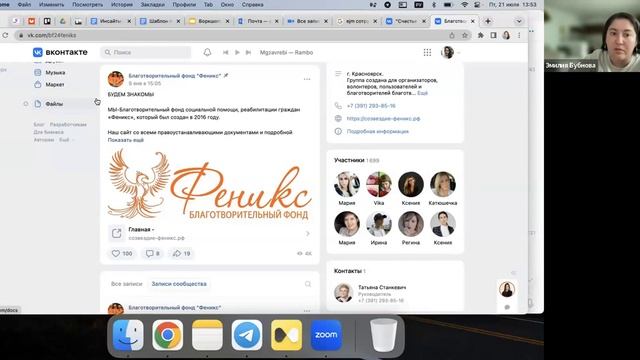Select Эмилия Бубнова's Zoom video tile

(x=592, y=36)
